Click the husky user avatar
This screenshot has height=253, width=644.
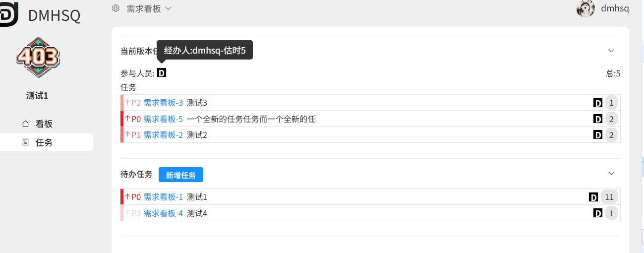point(585,8)
